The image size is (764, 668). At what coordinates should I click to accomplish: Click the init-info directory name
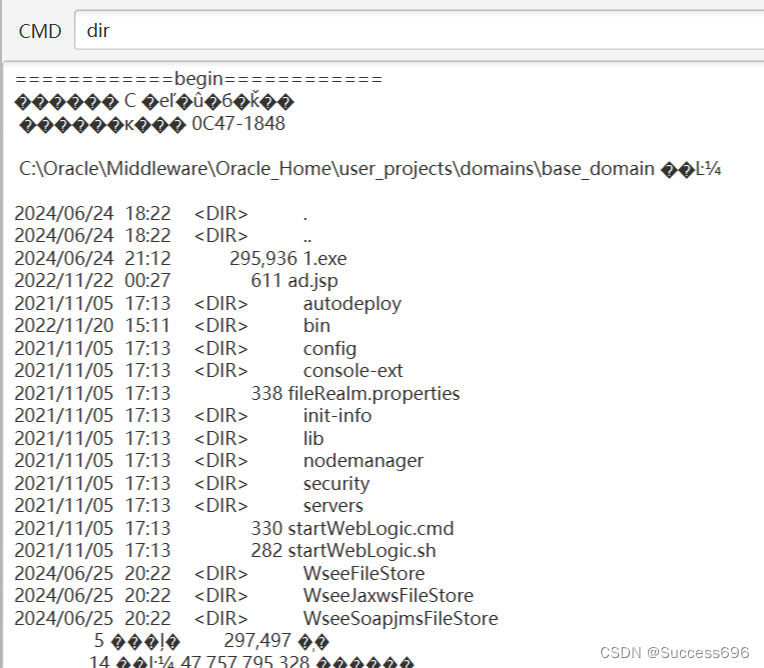(337, 416)
